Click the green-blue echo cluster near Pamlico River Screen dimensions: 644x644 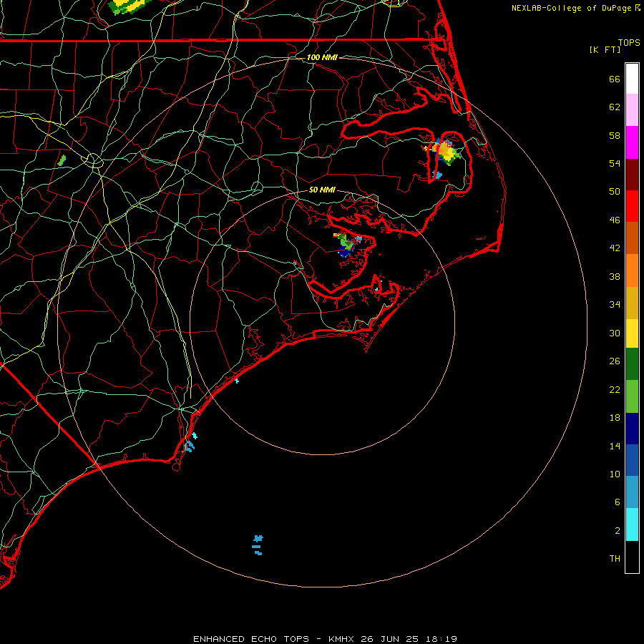tap(347, 245)
